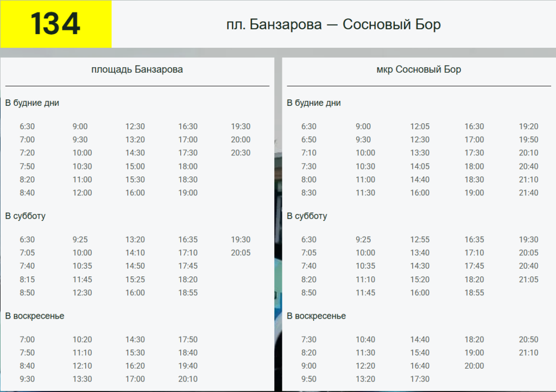Choose weekday 19:50 departure from мкр Сосновый Бор
The image size is (556, 392).
point(529,140)
